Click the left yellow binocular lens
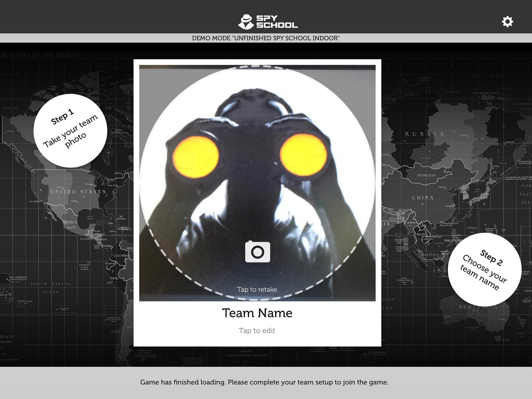 point(196,157)
